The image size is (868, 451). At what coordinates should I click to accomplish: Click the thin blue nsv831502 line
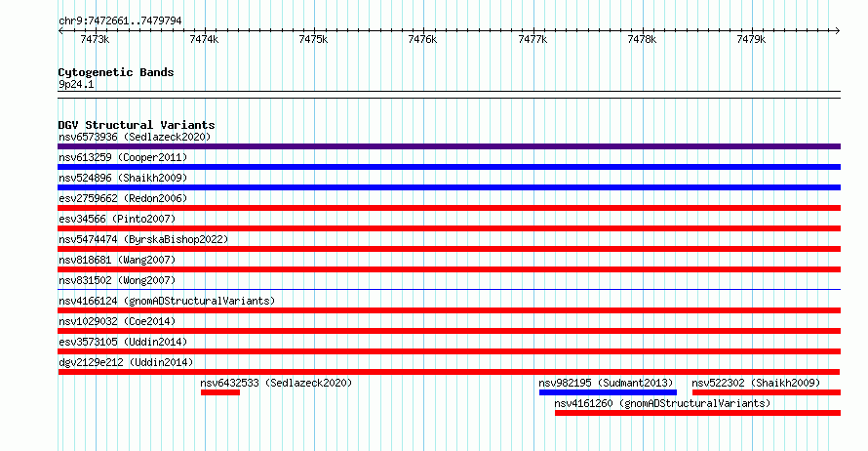click(x=449, y=289)
